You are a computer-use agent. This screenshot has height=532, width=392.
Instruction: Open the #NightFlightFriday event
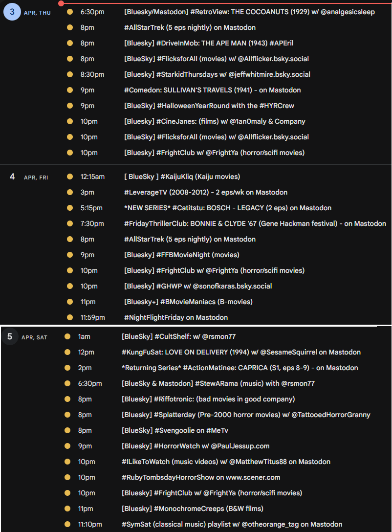[x=176, y=317]
